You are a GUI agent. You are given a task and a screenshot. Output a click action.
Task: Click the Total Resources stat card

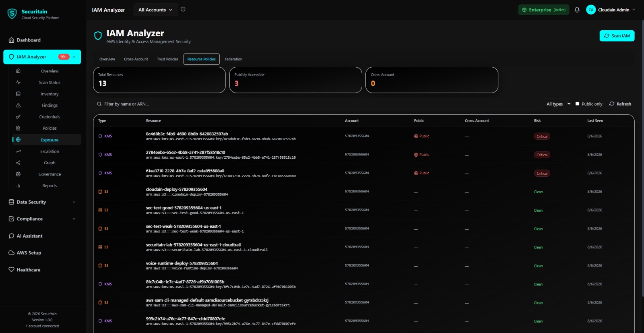(159, 80)
